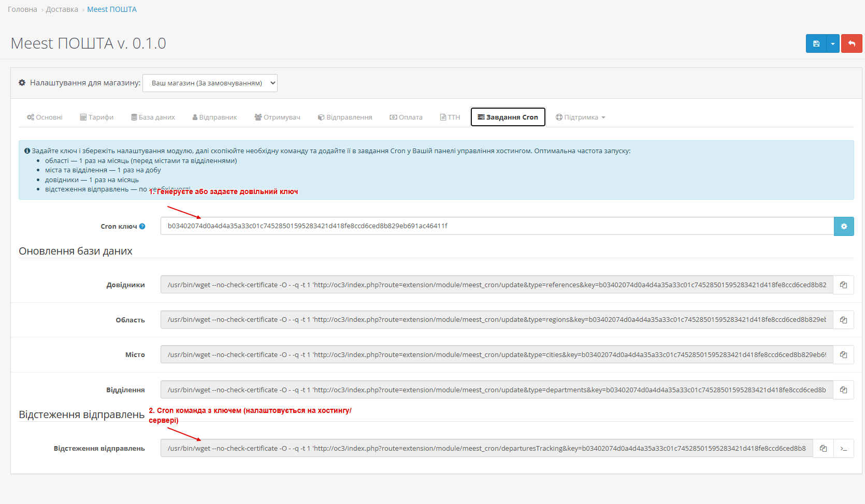Screen dimensions: 865x504
Task: Focus the Cron ключ input field
Action: [x=497, y=226]
